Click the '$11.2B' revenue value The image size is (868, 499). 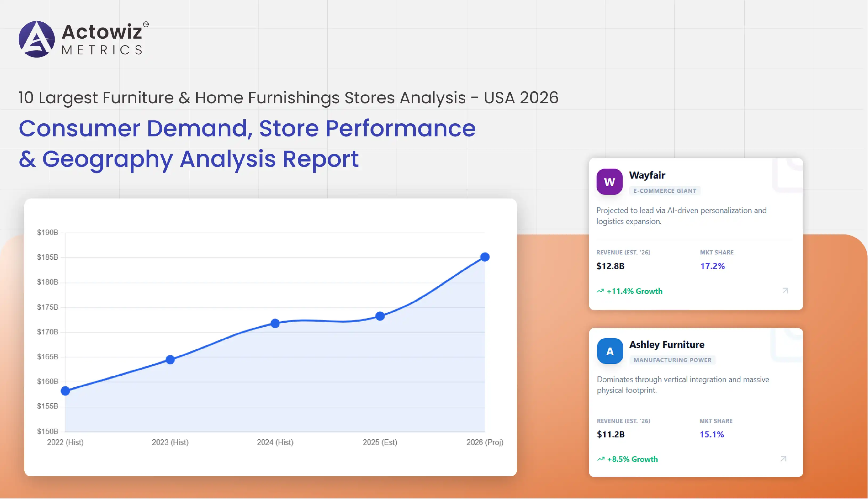611,434
